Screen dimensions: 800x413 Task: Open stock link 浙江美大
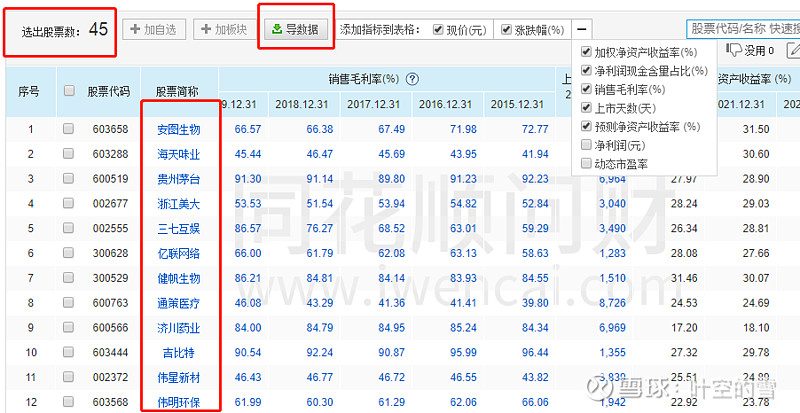coord(179,204)
